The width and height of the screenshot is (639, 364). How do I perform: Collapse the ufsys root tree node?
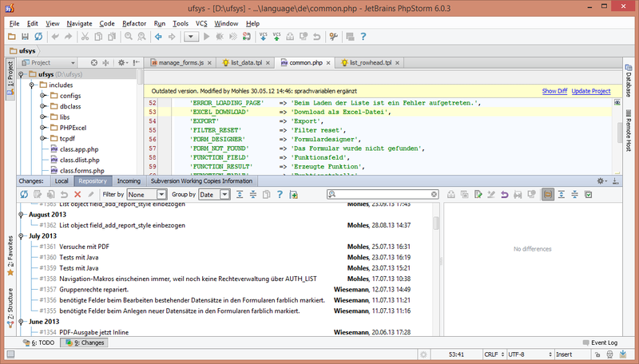21,74
